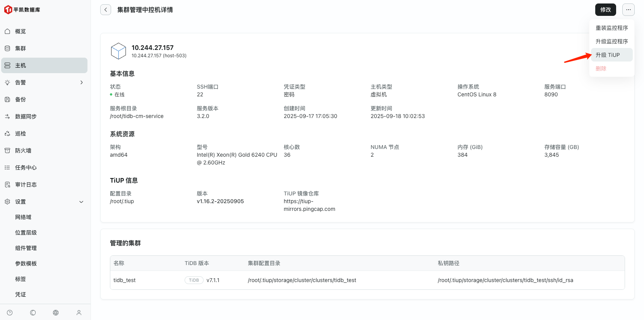
Task: Go back using the left arrow button
Action: (106, 10)
